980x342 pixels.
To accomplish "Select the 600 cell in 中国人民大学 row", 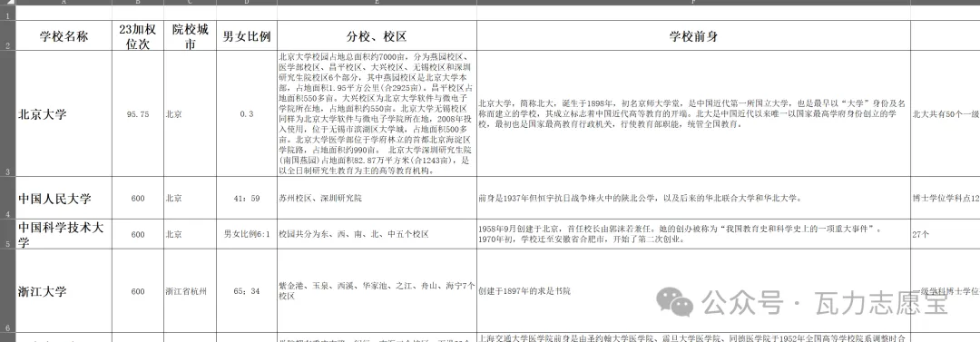I will (x=138, y=198).
